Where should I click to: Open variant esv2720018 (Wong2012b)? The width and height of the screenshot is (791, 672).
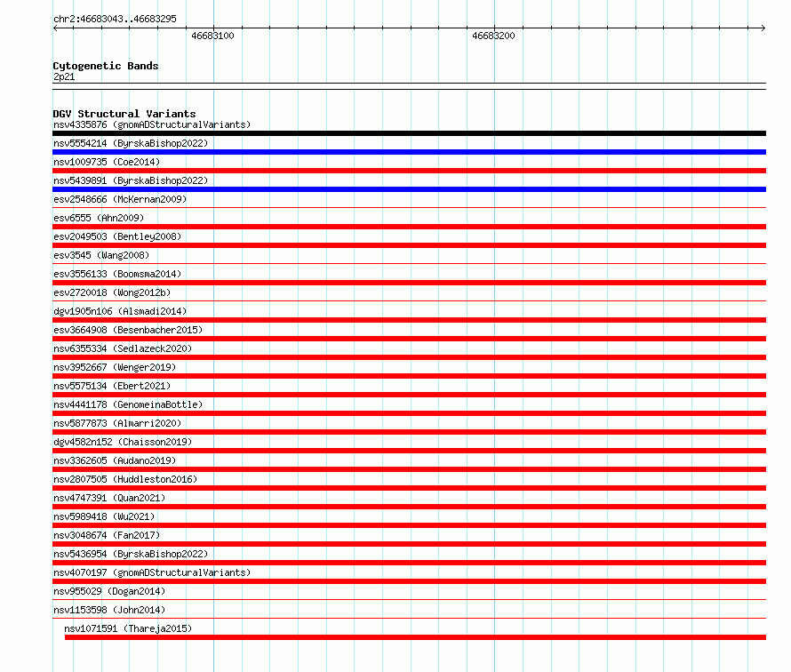(112, 292)
